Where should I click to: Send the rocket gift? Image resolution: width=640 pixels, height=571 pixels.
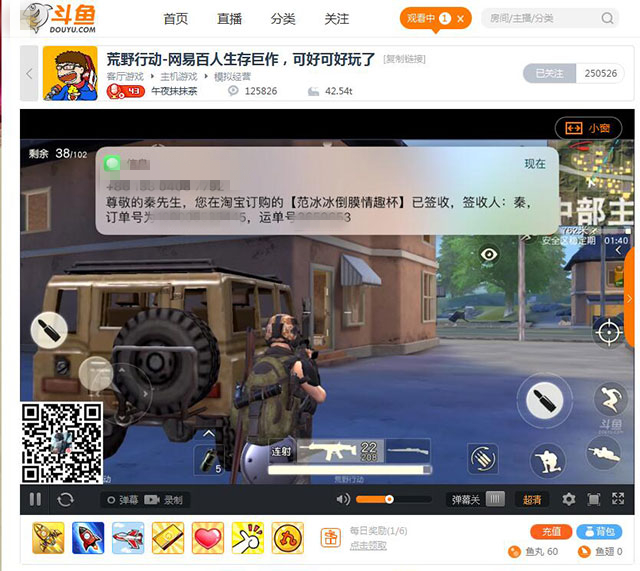[x=88, y=538]
